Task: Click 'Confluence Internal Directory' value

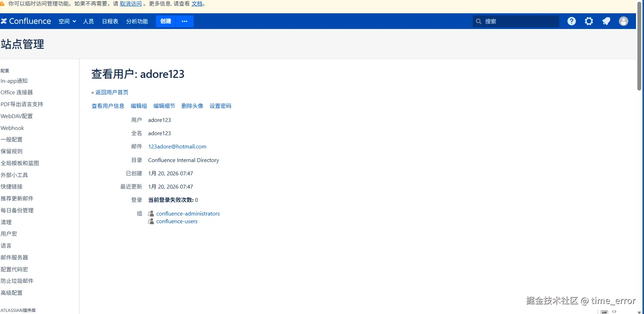Action: [x=184, y=160]
